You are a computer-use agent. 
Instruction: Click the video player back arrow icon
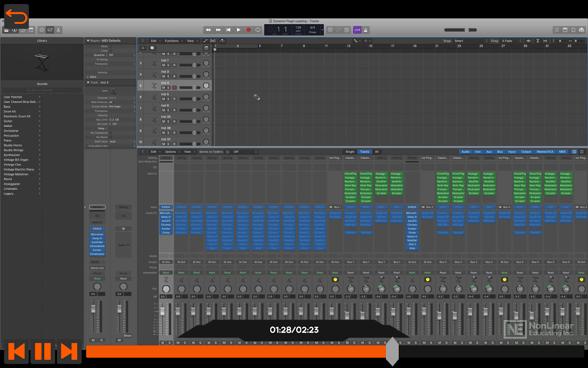(x=17, y=17)
